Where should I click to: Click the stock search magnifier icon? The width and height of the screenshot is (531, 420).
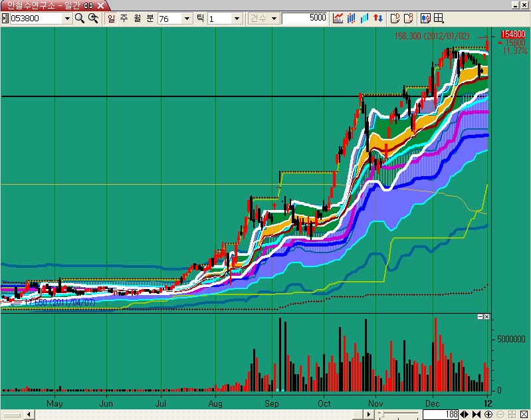pos(80,18)
